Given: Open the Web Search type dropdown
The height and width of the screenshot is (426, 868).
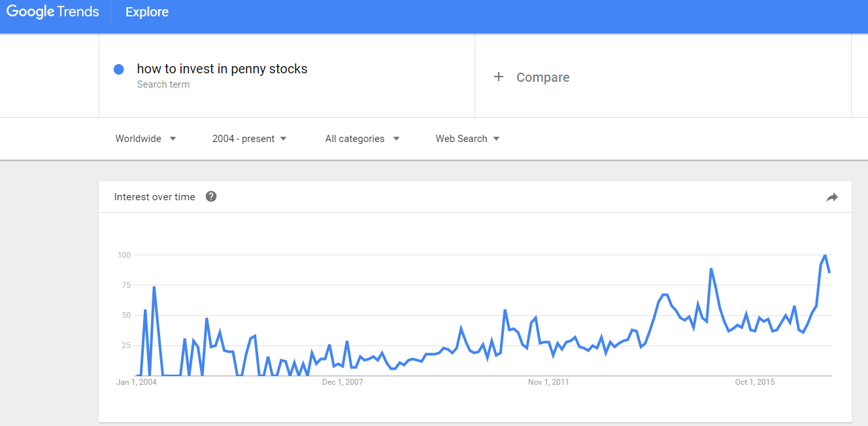Looking at the screenshot, I should click(x=467, y=139).
